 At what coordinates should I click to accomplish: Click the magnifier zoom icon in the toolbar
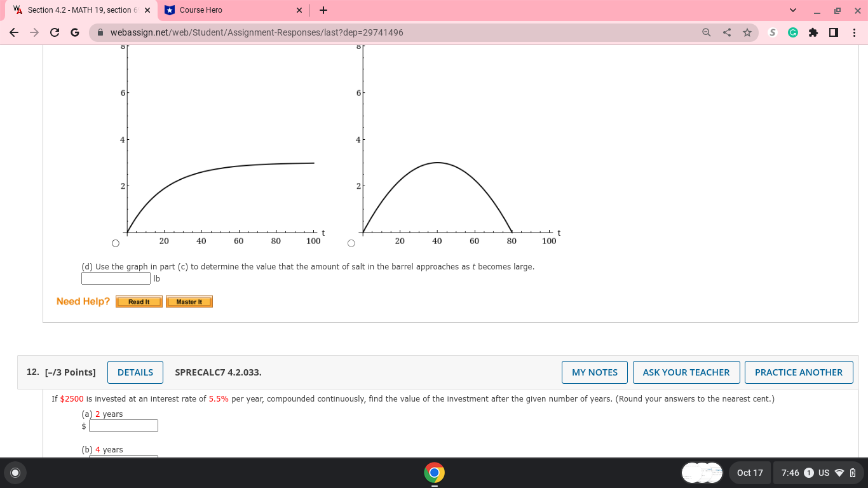coord(706,31)
